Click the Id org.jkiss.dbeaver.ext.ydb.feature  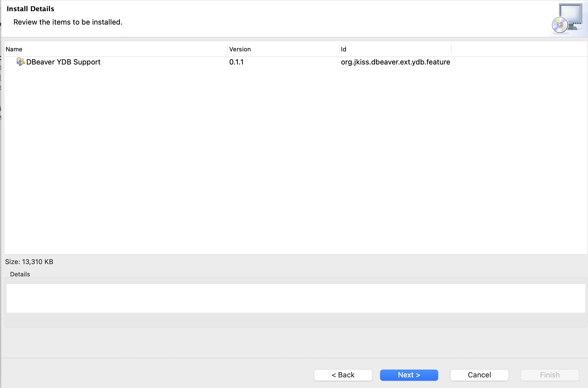click(395, 62)
